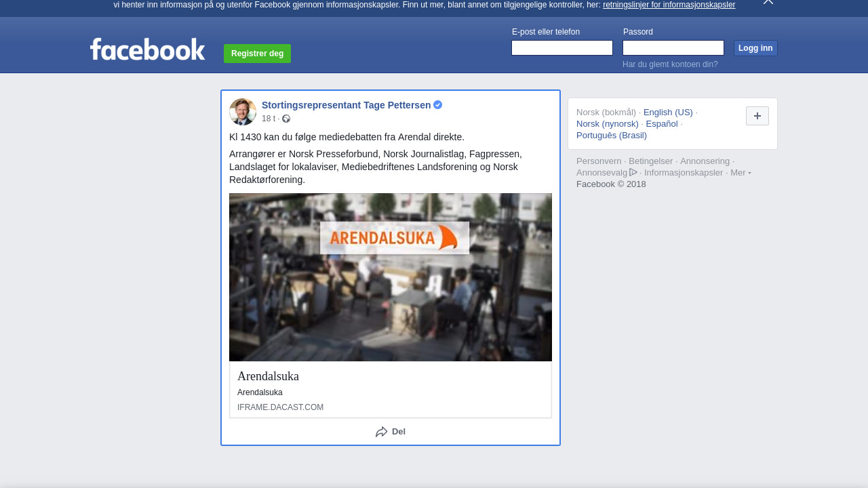Switch language to English (US)
868x488 pixels.
[668, 113]
